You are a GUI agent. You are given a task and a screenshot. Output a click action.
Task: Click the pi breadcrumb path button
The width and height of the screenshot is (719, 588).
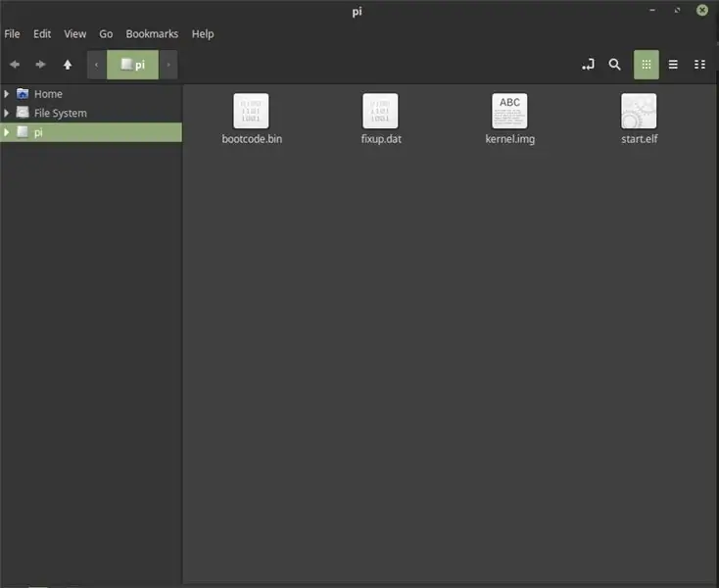pos(132,65)
